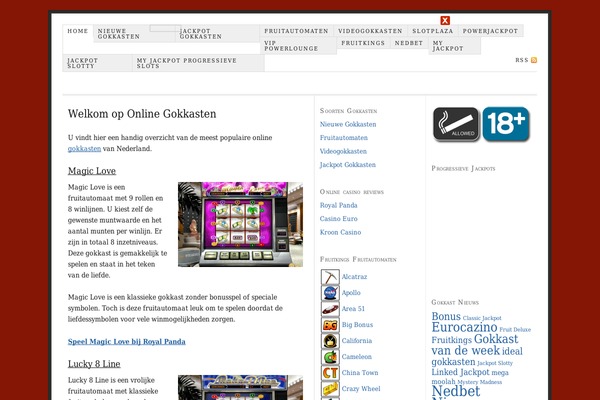Image resolution: width=600 pixels, height=400 pixels.
Task: Click the RSS text link
Action: click(x=522, y=60)
